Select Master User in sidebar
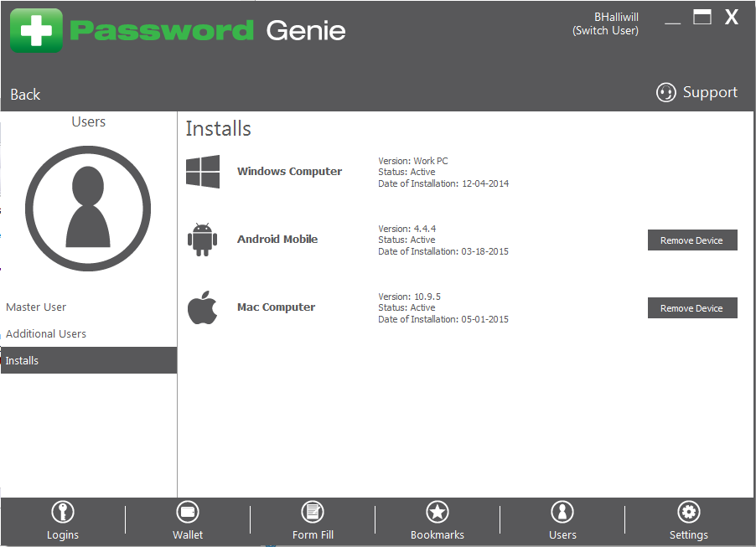The height and width of the screenshot is (547, 756). click(x=36, y=307)
